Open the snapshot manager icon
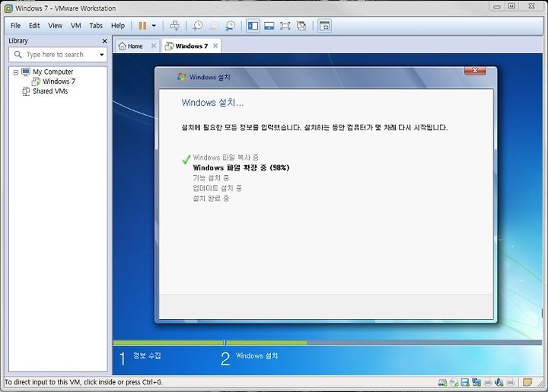This screenshot has width=548, height=392. (231, 26)
